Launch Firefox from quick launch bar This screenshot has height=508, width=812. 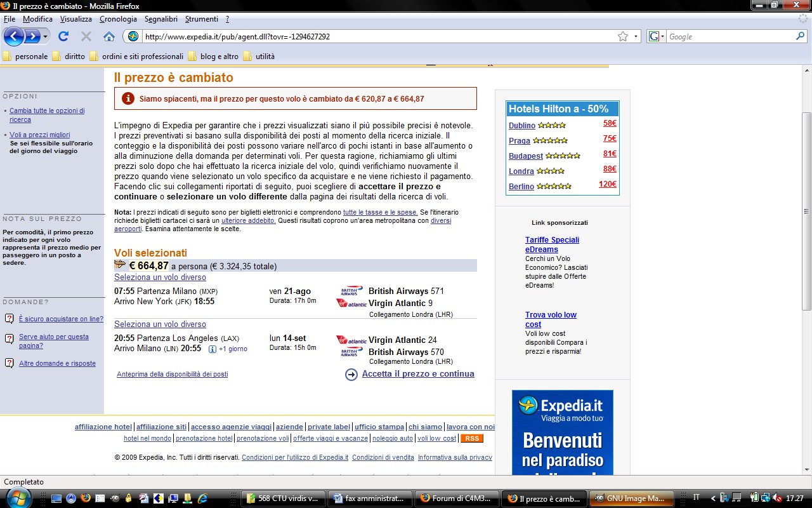click(x=86, y=498)
